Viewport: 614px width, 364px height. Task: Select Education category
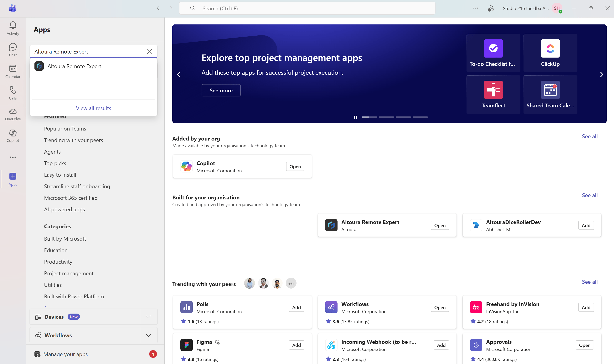(56, 250)
